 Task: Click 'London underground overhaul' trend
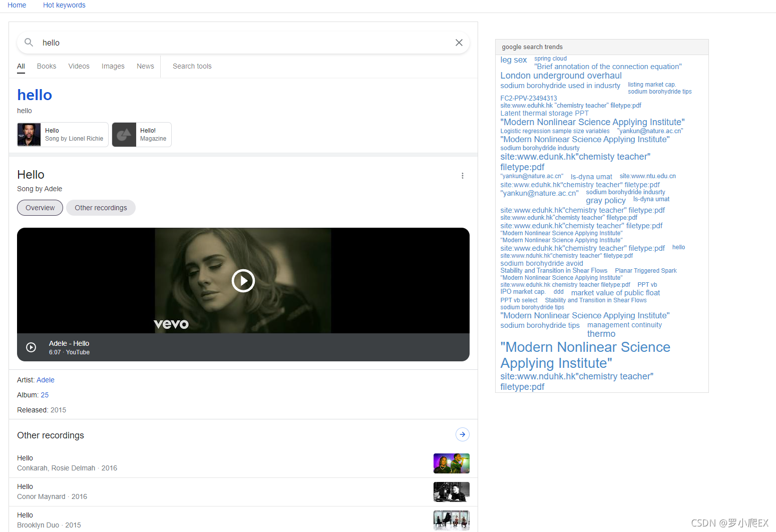click(x=561, y=76)
